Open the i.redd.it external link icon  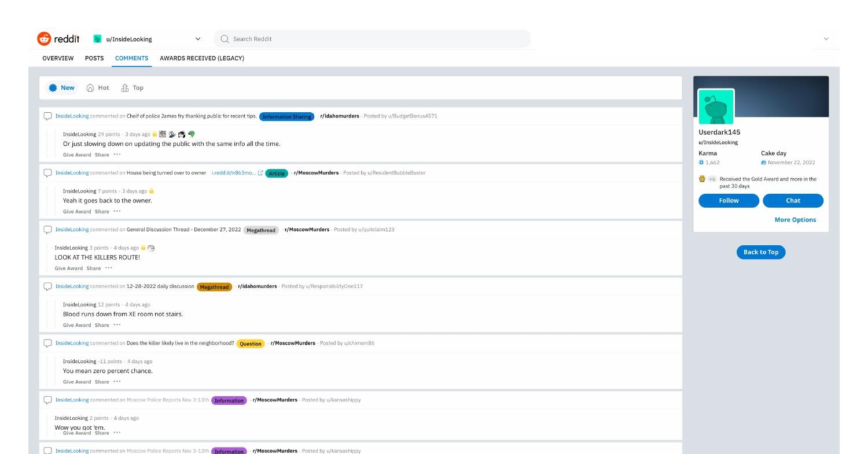tap(260, 172)
